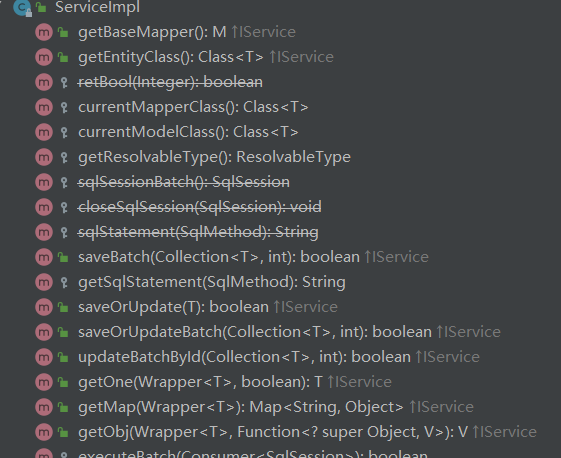Click the public lock icon beside getEntityClass
The height and width of the screenshot is (458, 561).
63,57
